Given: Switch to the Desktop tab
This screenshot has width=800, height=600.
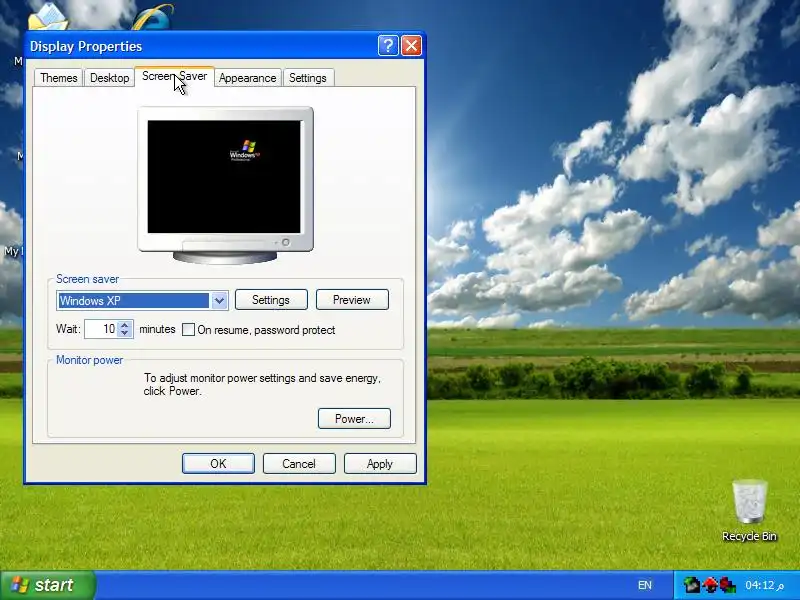Looking at the screenshot, I should pyautogui.click(x=110, y=78).
